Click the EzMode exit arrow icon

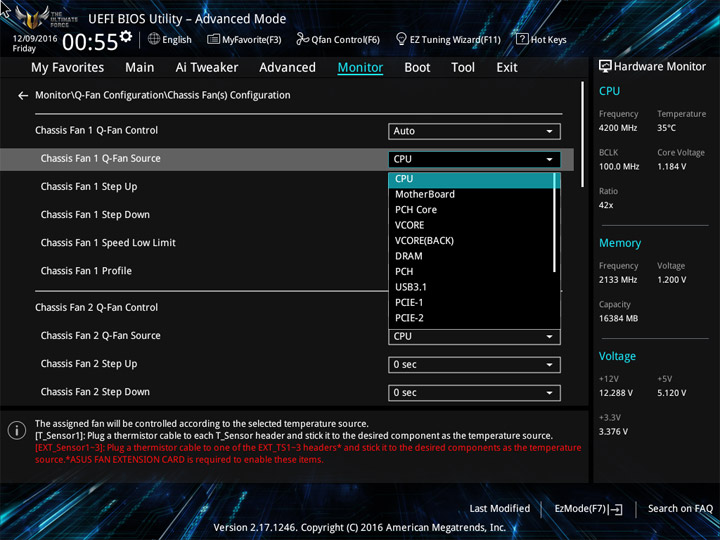click(x=616, y=509)
